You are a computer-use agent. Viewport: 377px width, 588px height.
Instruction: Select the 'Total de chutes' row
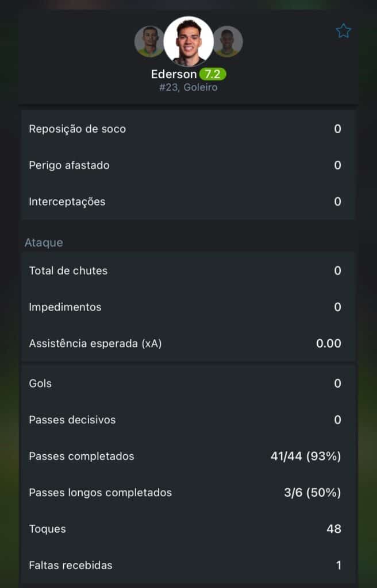point(188,270)
